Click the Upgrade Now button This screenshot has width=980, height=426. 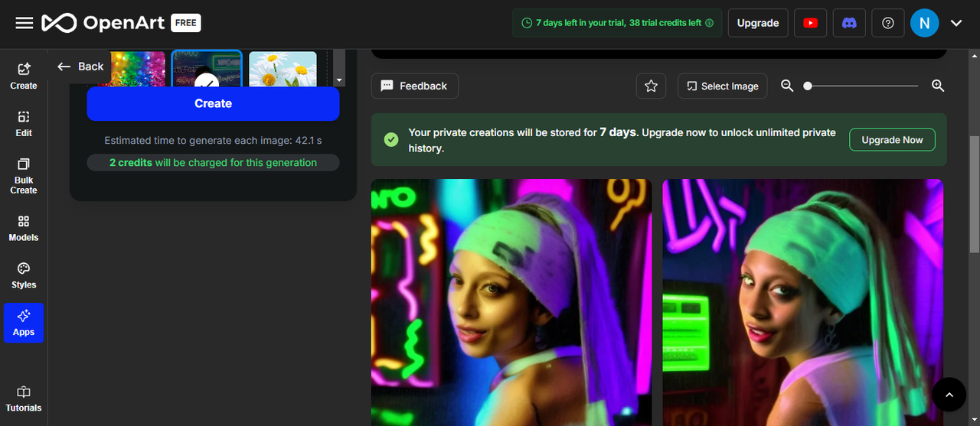892,140
